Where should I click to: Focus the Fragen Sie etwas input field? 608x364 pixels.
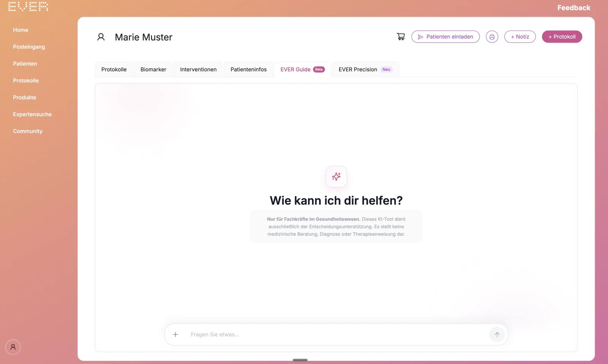(336, 334)
